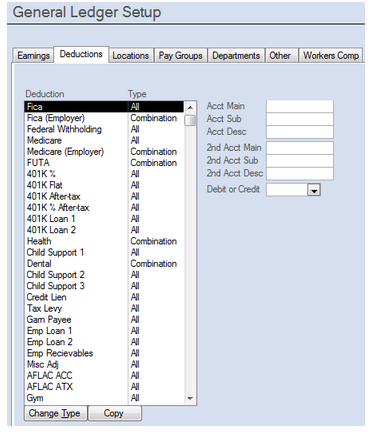Select the Deductions tab
370x432 pixels.
(x=81, y=54)
